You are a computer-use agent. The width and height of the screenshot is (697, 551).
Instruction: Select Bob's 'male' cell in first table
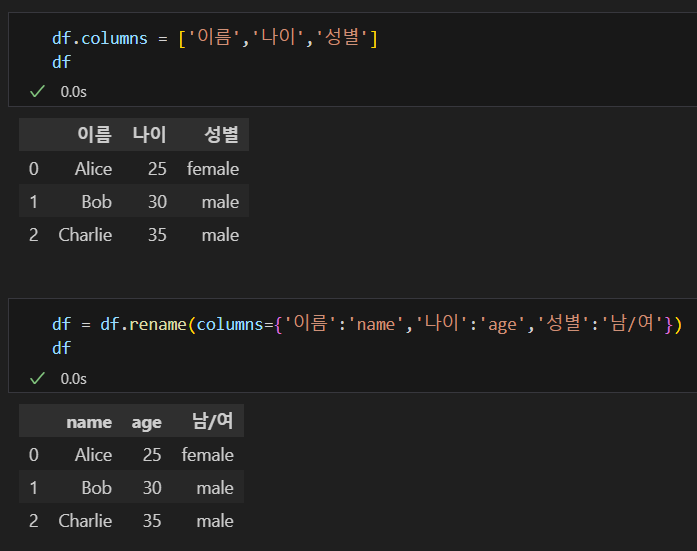pos(220,202)
